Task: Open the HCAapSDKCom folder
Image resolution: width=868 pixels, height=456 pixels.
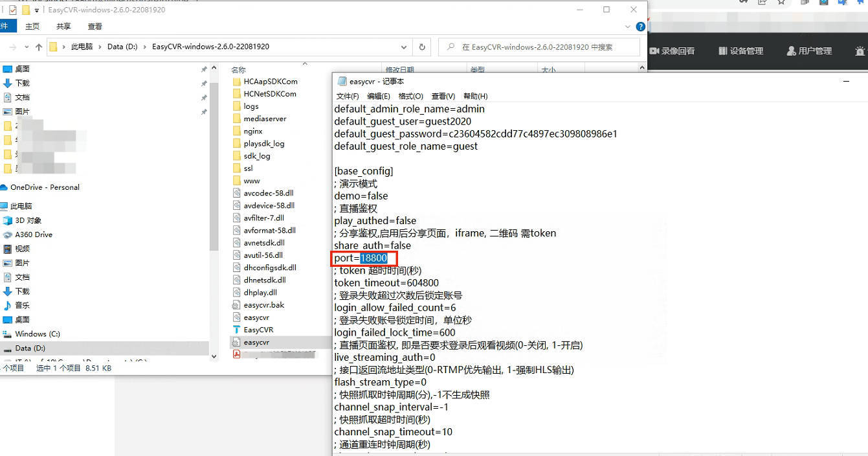Action: (x=271, y=82)
